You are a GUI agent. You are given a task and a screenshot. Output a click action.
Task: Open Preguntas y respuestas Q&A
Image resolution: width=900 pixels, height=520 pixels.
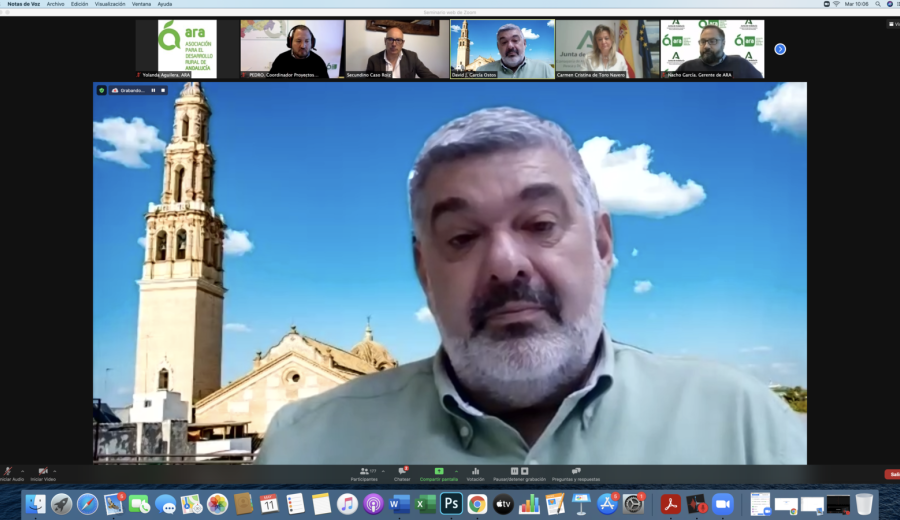tap(576, 474)
